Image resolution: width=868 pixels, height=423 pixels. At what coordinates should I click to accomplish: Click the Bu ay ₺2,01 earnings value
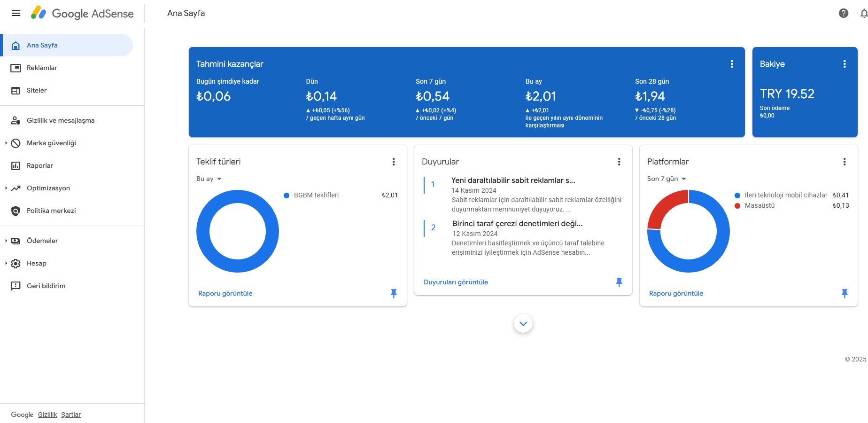541,96
